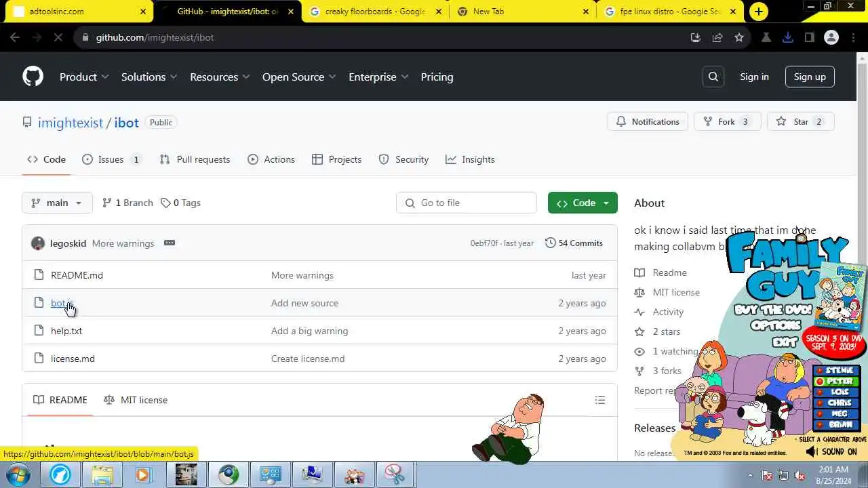This screenshot has height=488, width=868.
Task: Open README outline list icon
Action: click(600, 400)
